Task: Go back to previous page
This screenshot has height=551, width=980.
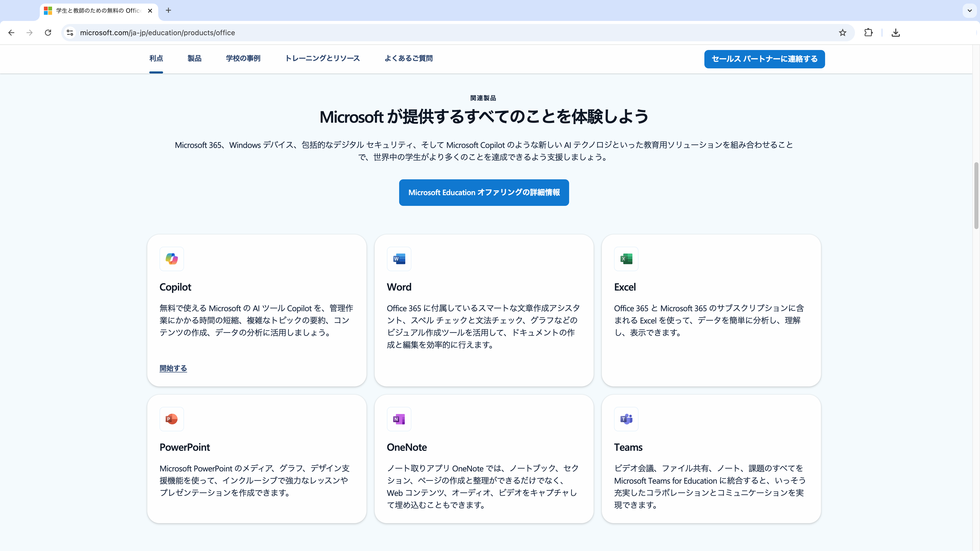Action: 11,33
